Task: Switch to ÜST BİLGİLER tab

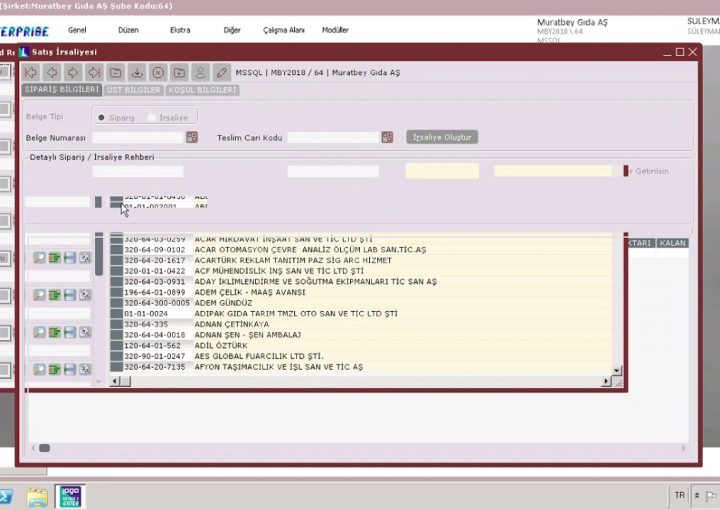Action: click(134, 90)
